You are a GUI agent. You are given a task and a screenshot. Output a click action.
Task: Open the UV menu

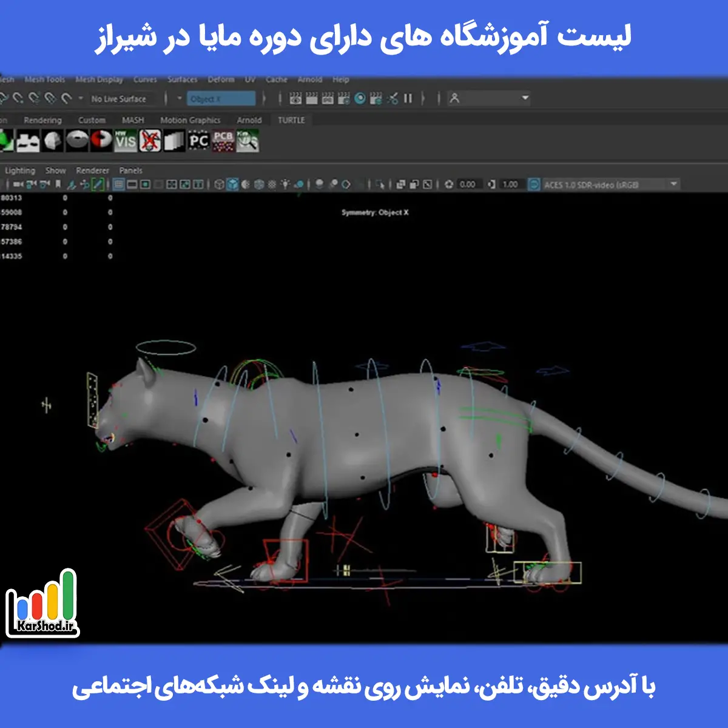point(250,79)
